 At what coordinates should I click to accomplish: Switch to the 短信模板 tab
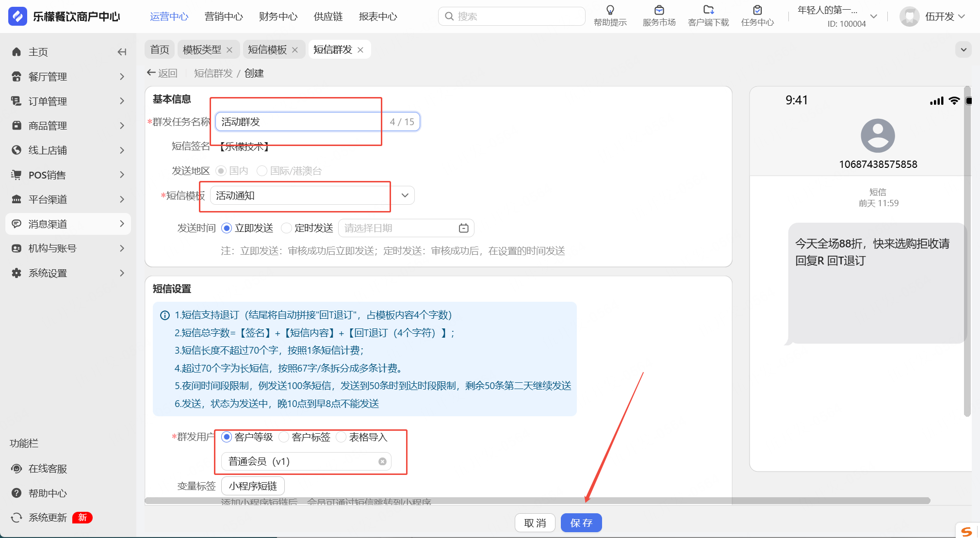(267, 49)
